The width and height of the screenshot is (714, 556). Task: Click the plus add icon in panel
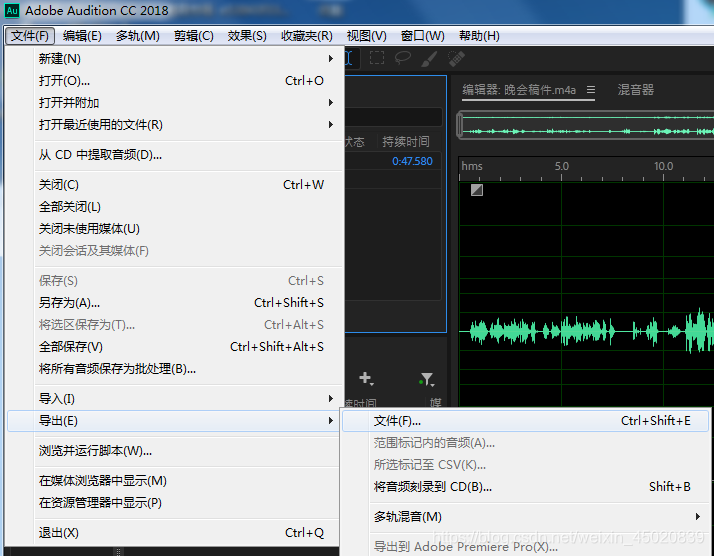pyautogui.click(x=366, y=378)
